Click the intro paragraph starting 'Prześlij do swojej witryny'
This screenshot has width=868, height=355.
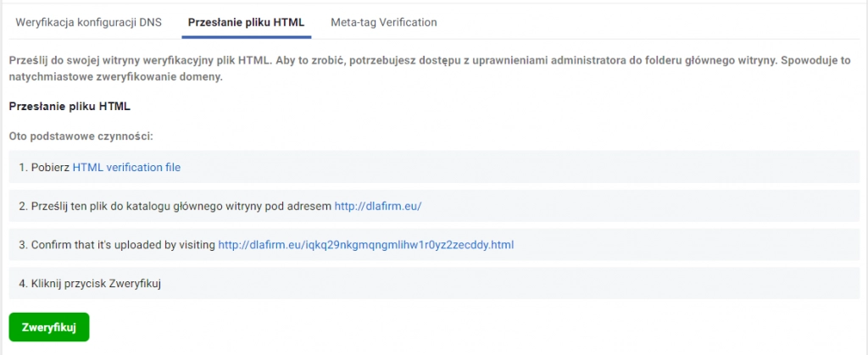pos(430,69)
